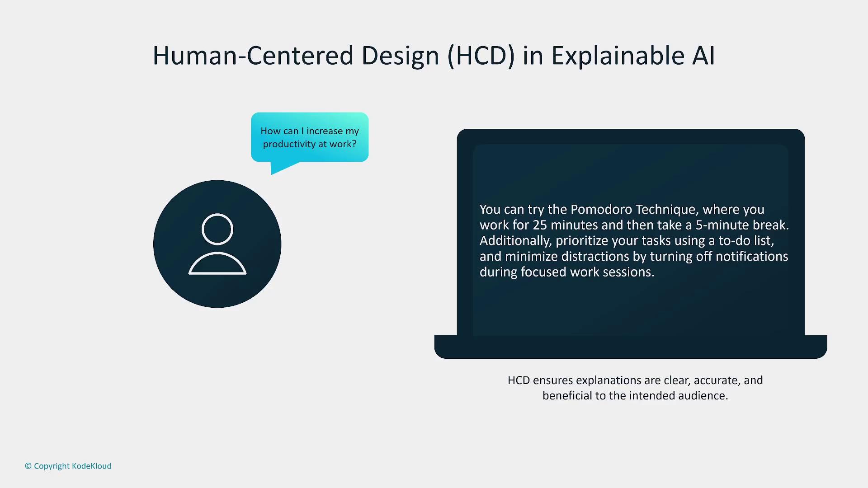Click the word 'notifications' on laptop screen
This screenshot has width=868, height=488.
tap(751, 256)
